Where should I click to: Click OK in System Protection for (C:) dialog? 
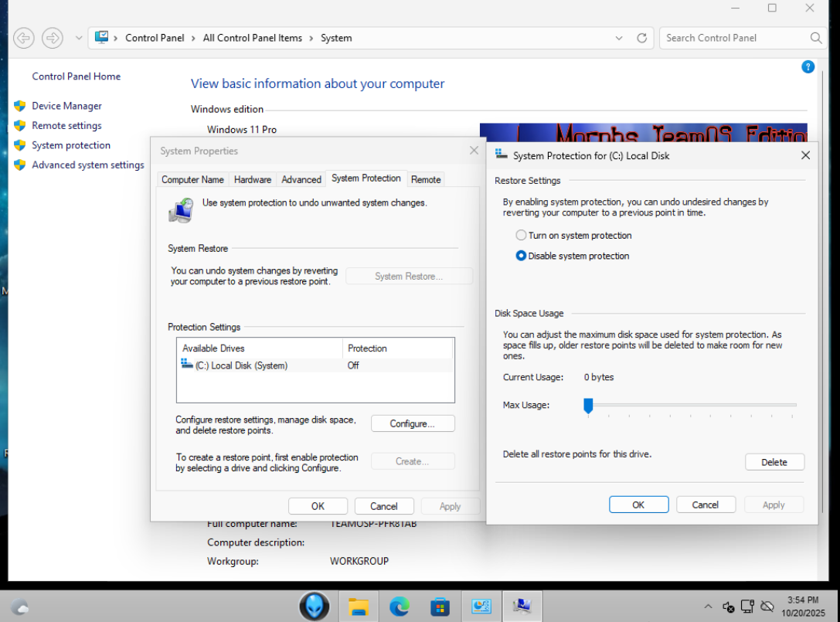(x=638, y=505)
